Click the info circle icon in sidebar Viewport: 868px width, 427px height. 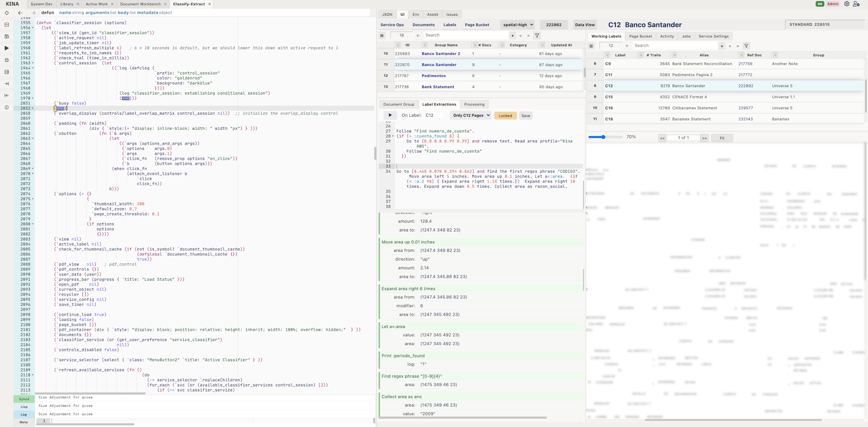click(7, 107)
